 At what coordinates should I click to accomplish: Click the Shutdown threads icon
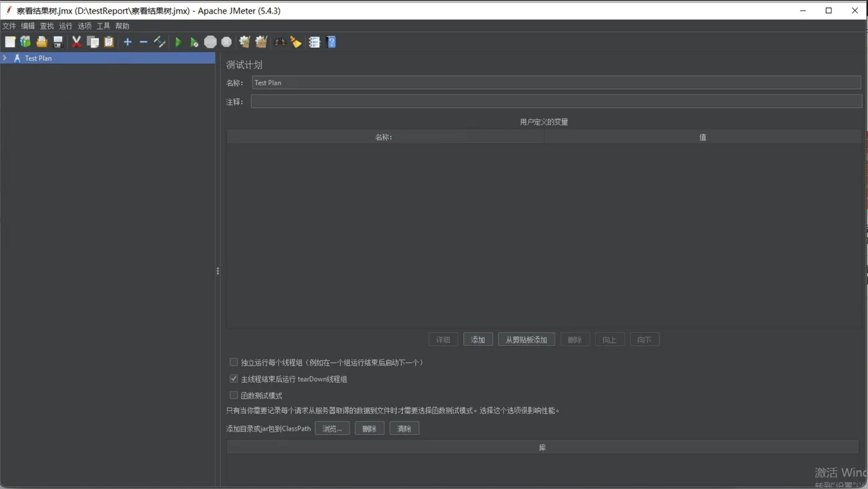[226, 42]
